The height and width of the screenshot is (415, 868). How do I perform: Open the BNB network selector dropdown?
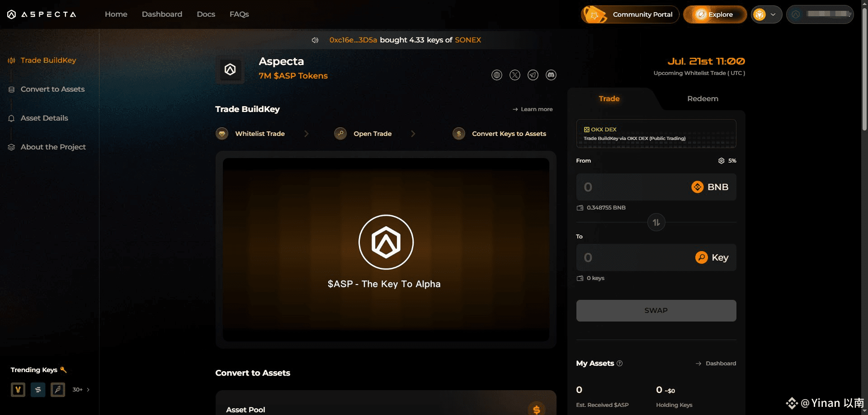click(766, 14)
